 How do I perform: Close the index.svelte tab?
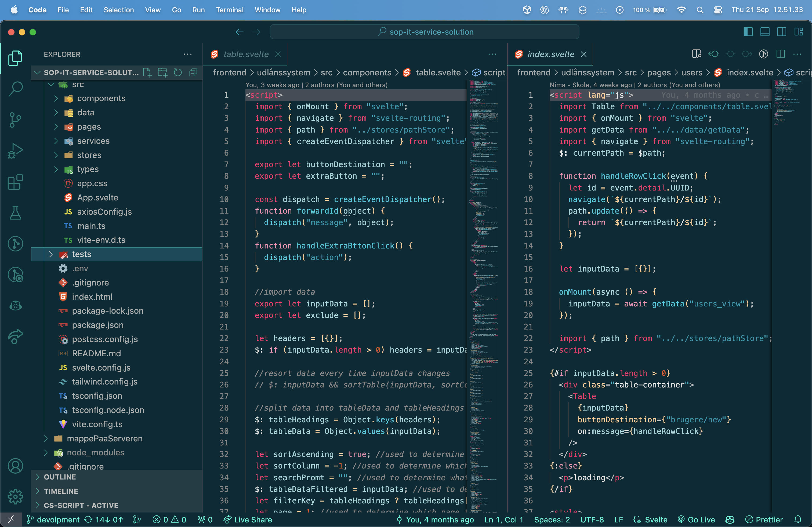pos(584,54)
